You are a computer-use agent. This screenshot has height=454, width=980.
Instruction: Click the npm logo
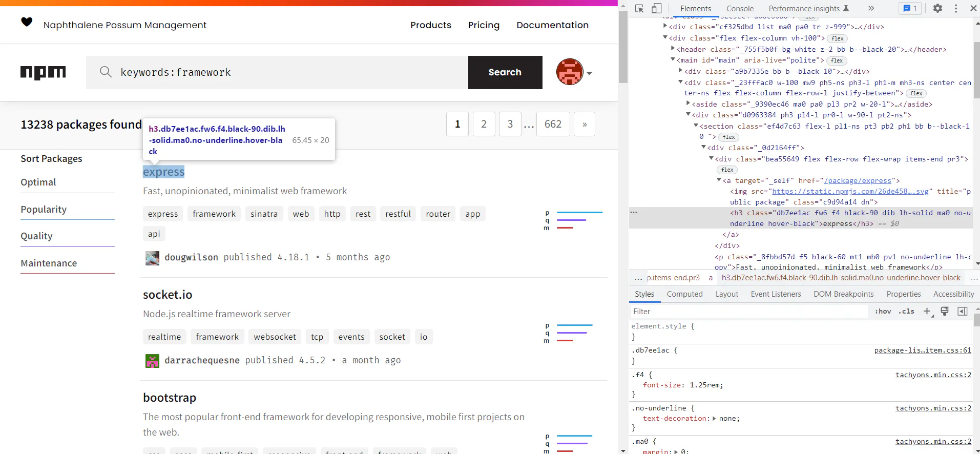click(x=43, y=72)
